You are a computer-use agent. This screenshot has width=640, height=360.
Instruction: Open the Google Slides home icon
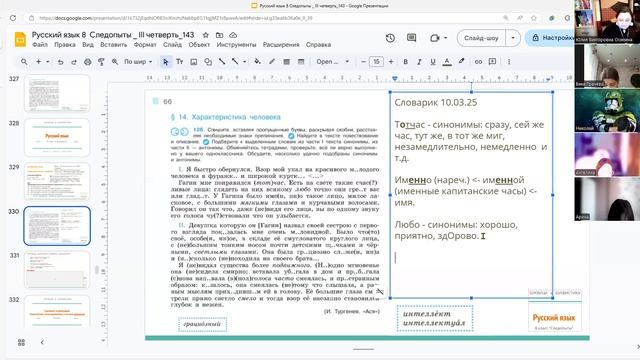point(20,40)
